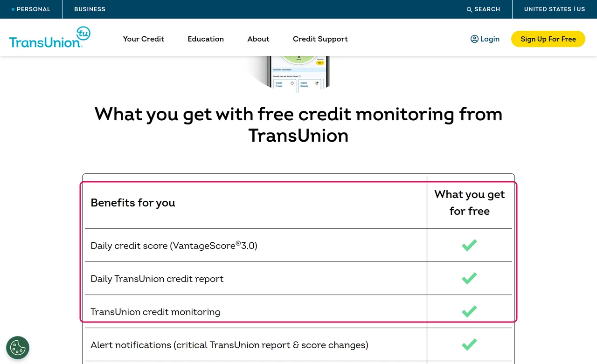Image resolution: width=597 pixels, height=364 pixels.
Task: Click 'Alert notifications' row text
Action: 229,345
